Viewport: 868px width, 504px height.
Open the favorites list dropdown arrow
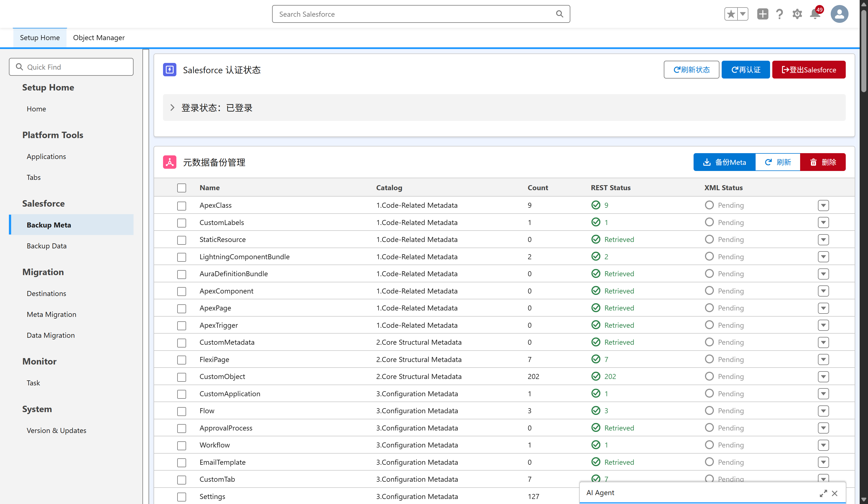coord(743,14)
